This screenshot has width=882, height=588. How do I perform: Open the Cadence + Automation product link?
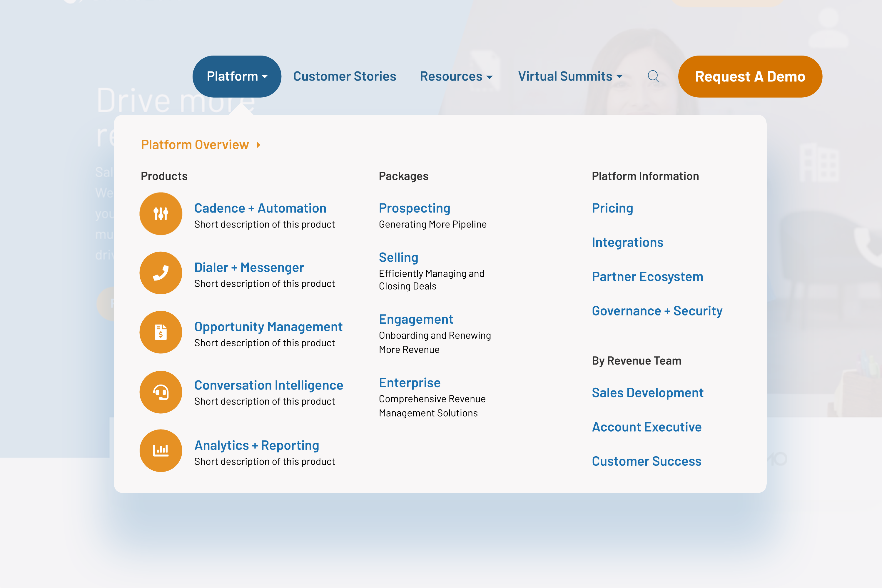260,208
